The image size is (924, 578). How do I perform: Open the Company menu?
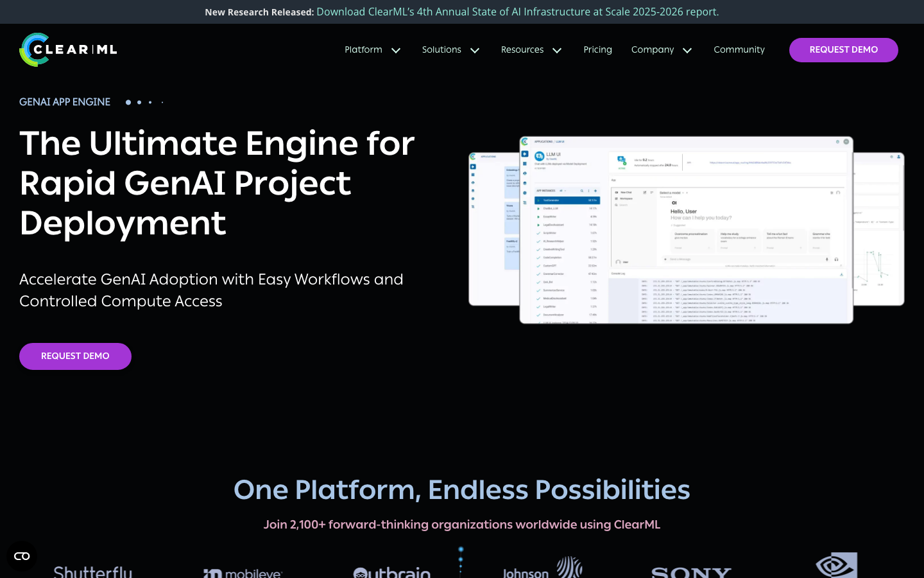point(653,50)
